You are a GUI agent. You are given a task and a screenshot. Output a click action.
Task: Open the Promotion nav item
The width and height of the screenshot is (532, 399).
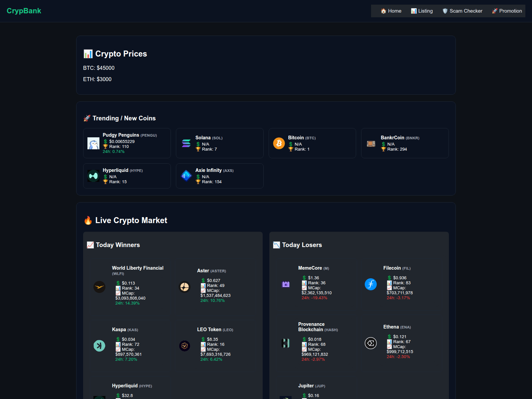tap(507, 11)
